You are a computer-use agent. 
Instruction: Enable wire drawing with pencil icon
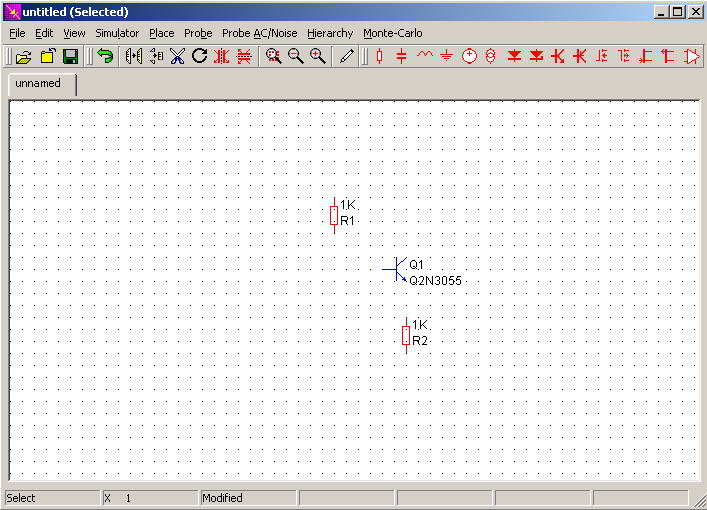coord(346,56)
